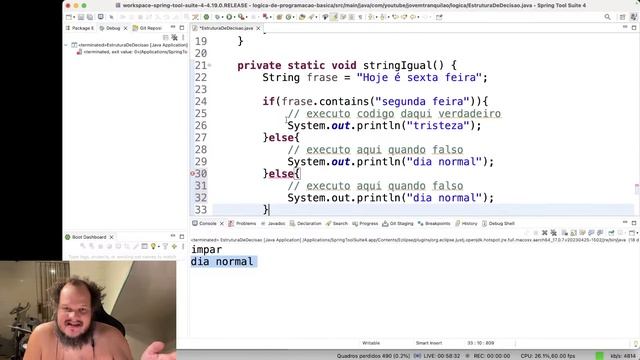Open the Git Staging tab
The width and height of the screenshot is (640, 360).
398,224
